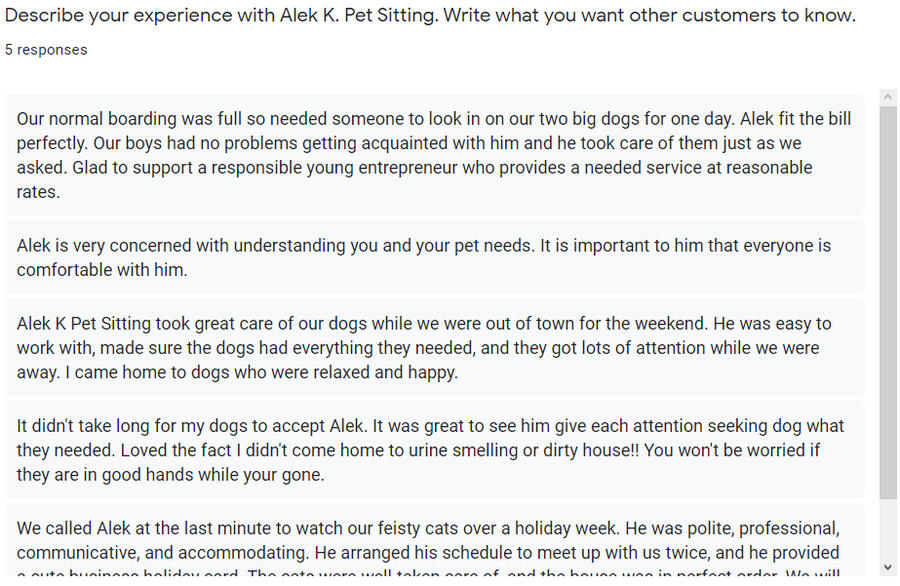Click the scrollbar up arrow
This screenshot has width=900, height=586.
coord(887,97)
